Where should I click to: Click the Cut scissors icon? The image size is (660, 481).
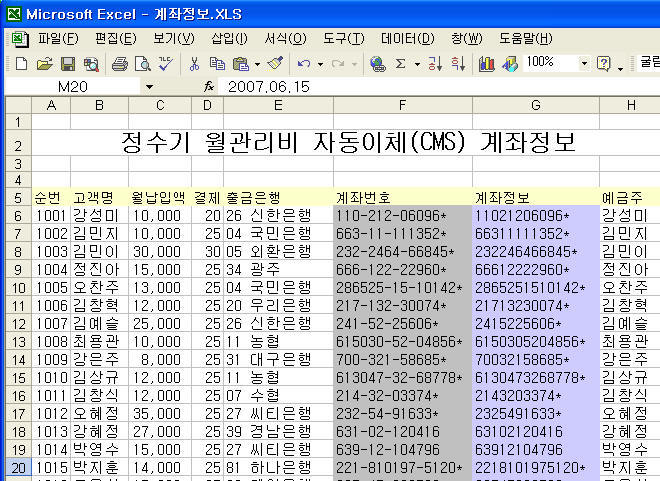(x=194, y=64)
